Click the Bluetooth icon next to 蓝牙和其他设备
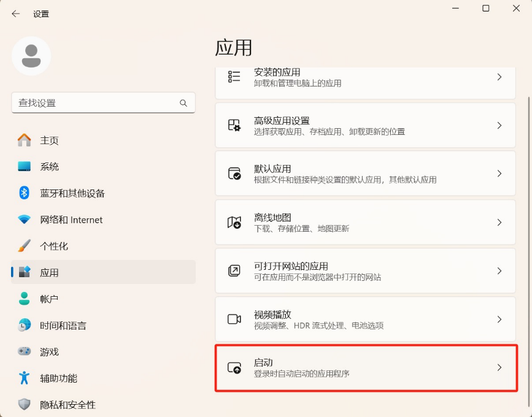532x417 pixels. tap(24, 192)
